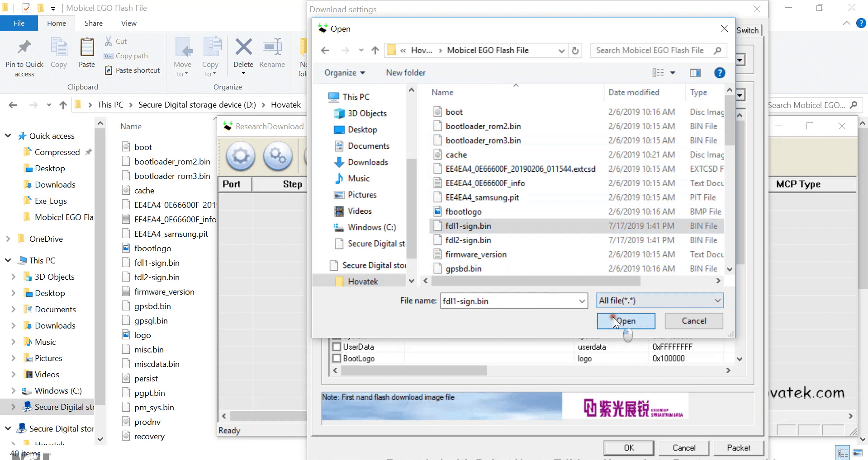The height and width of the screenshot is (460, 868).
Task: Open the settings gear icon in ResearchDownload
Action: click(x=240, y=156)
